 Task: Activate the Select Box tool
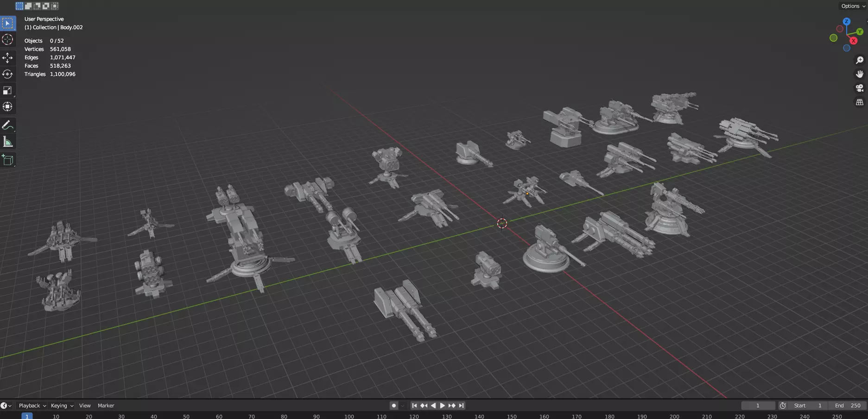[8, 23]
